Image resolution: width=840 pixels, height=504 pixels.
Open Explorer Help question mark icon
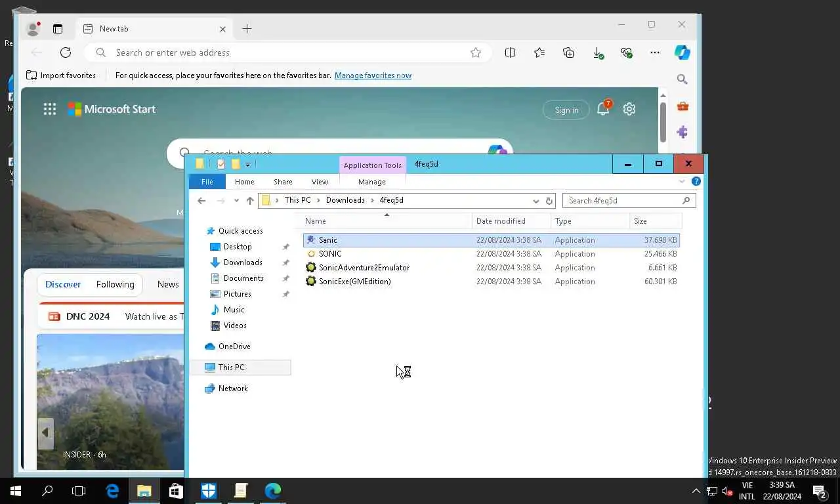696,181
